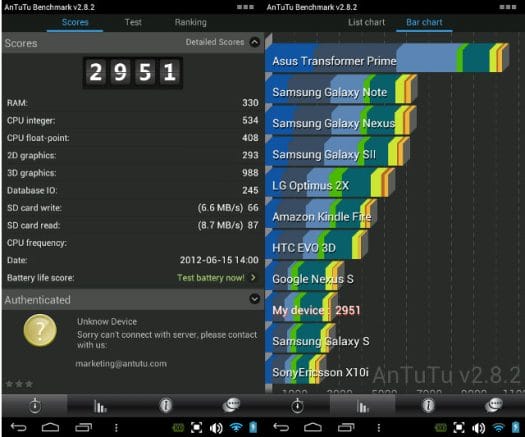
Task: Select the Asus Transformer Prime bar
Action: coord(387,58)
